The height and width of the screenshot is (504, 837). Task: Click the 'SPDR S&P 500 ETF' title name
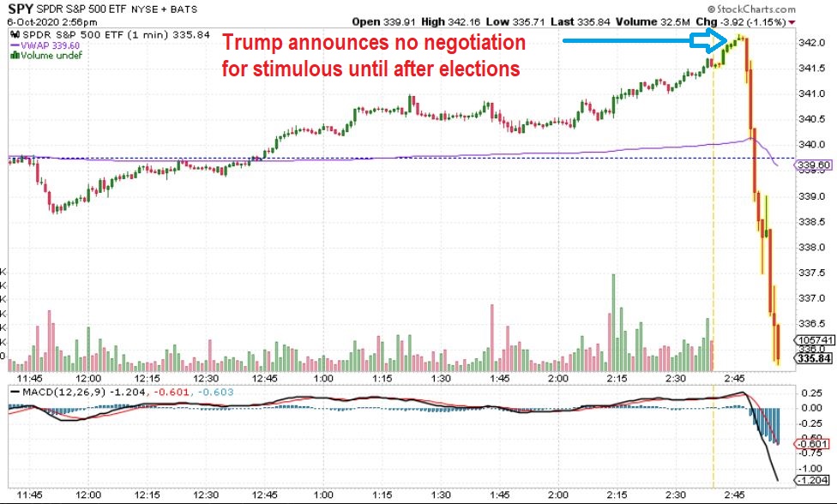click(x=81, y=9)
